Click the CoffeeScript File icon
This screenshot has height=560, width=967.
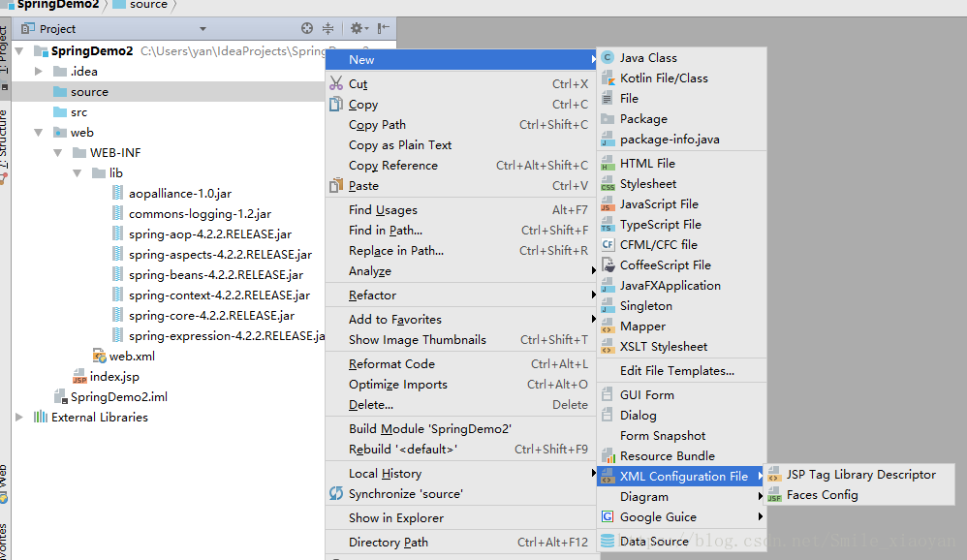pos(608,265)
